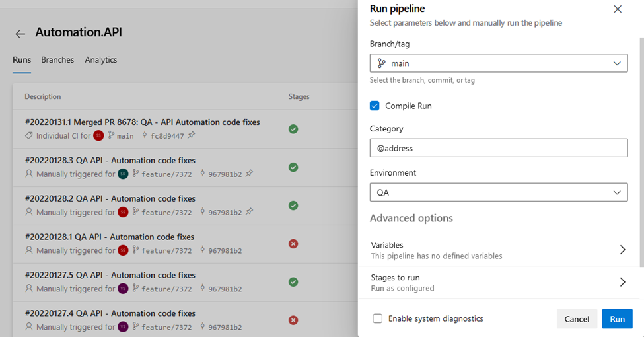Click the green success status icon for run #20220131.1
The image size is (644, 337).
point(293,129)
